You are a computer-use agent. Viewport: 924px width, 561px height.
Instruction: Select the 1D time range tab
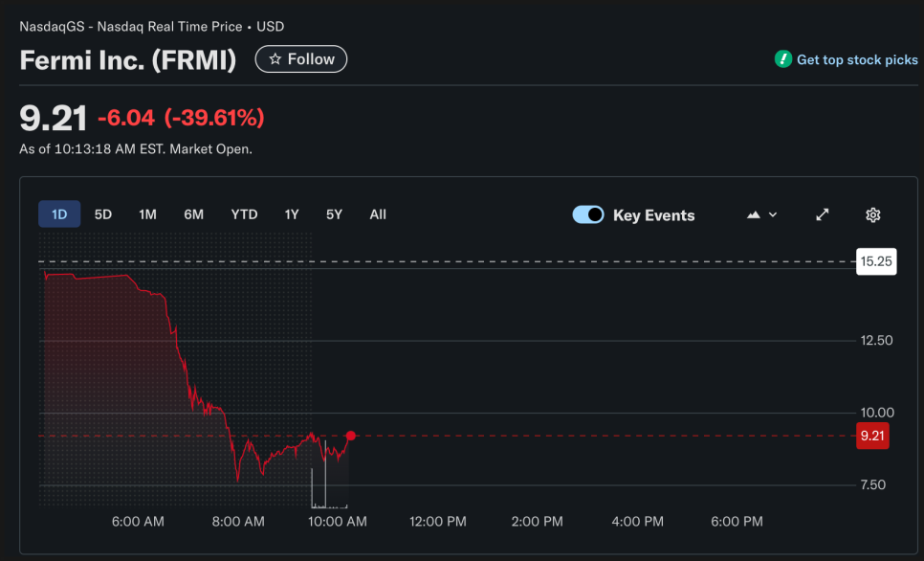point(59,214)
